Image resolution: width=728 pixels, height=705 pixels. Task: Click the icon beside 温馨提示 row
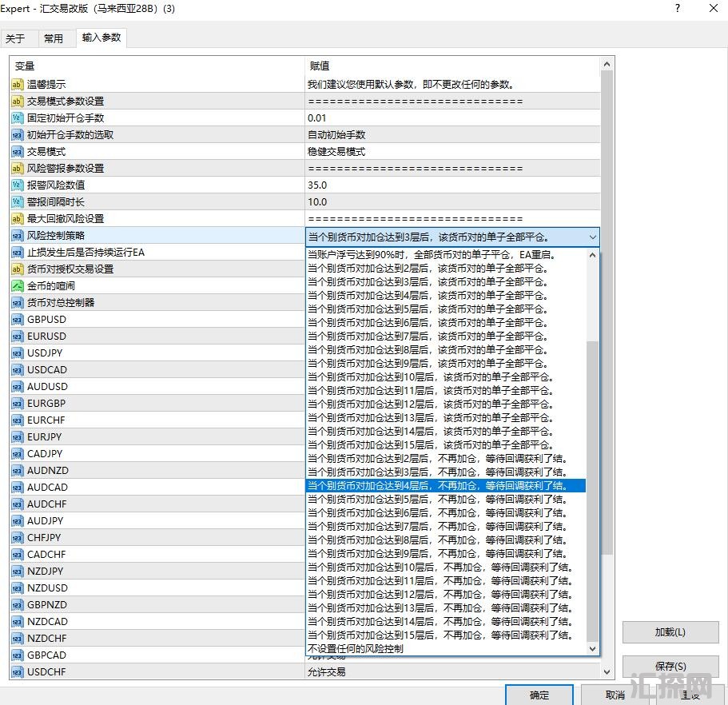click(17, 85)
